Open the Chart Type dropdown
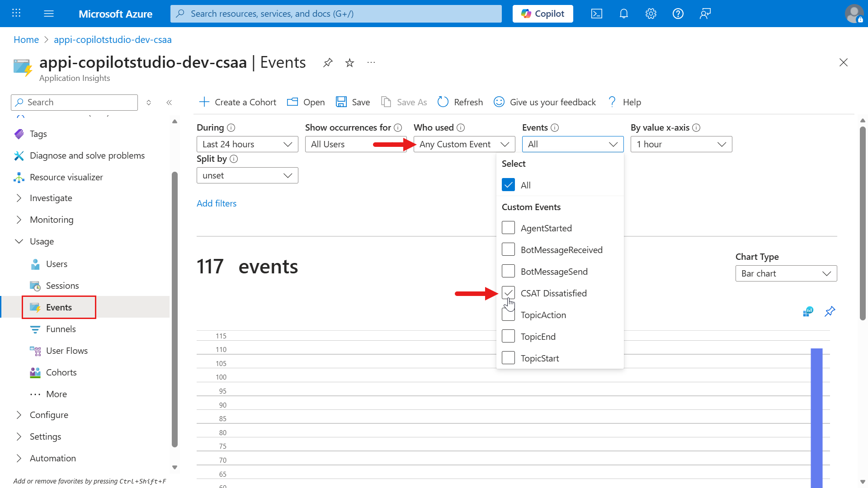 (x=786, y=273)
